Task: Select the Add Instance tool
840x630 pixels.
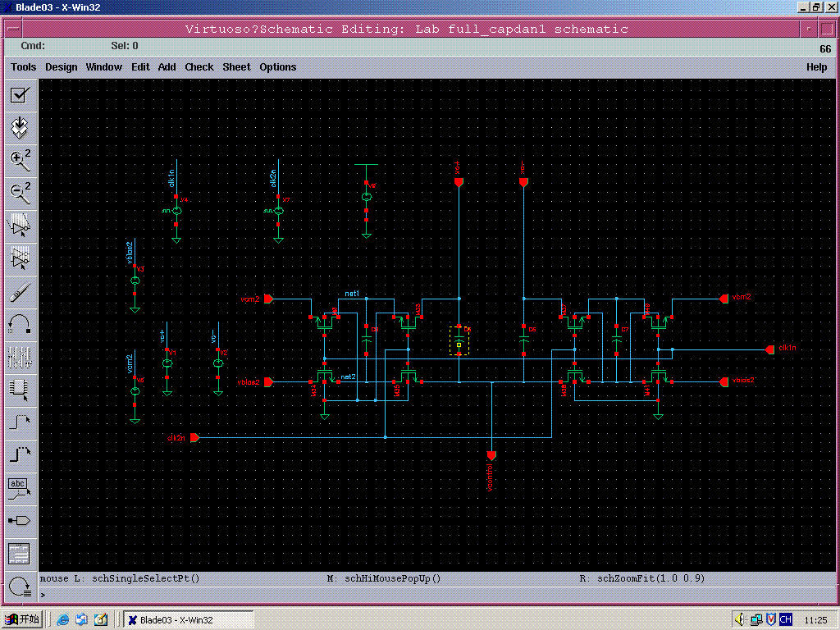Action: tap(20, 390)
